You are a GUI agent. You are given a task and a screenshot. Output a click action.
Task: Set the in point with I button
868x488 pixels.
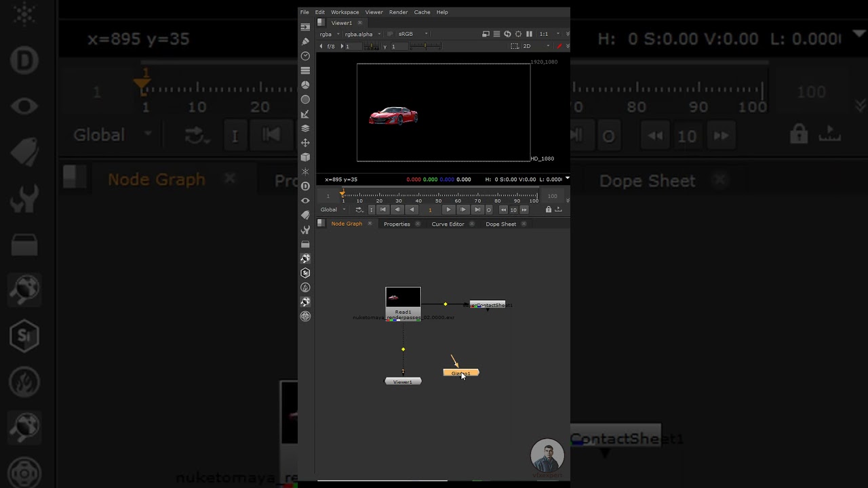[x=371, y=209]
